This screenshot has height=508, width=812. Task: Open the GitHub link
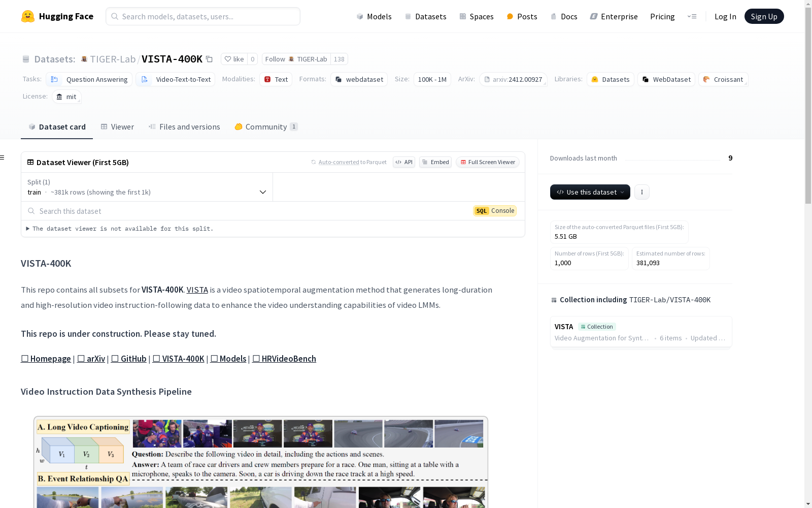[128, 359]
